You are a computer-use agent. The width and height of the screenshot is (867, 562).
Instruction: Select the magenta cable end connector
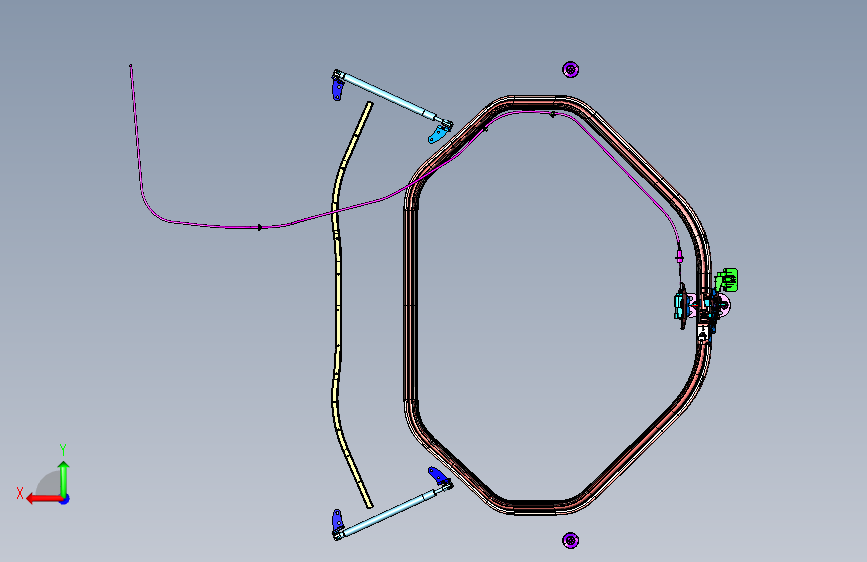point(680,257)
